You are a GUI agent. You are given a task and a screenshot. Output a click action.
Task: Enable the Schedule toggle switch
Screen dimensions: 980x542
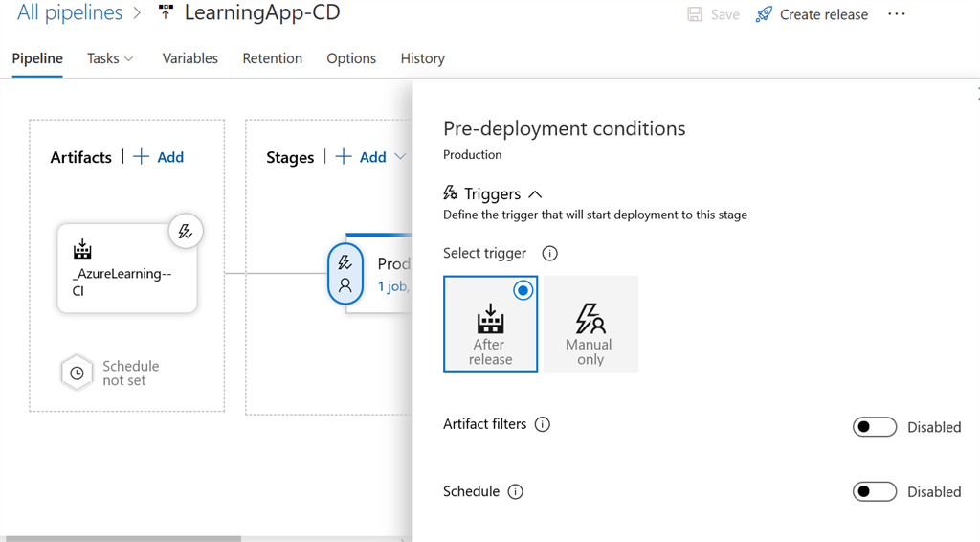875,492
